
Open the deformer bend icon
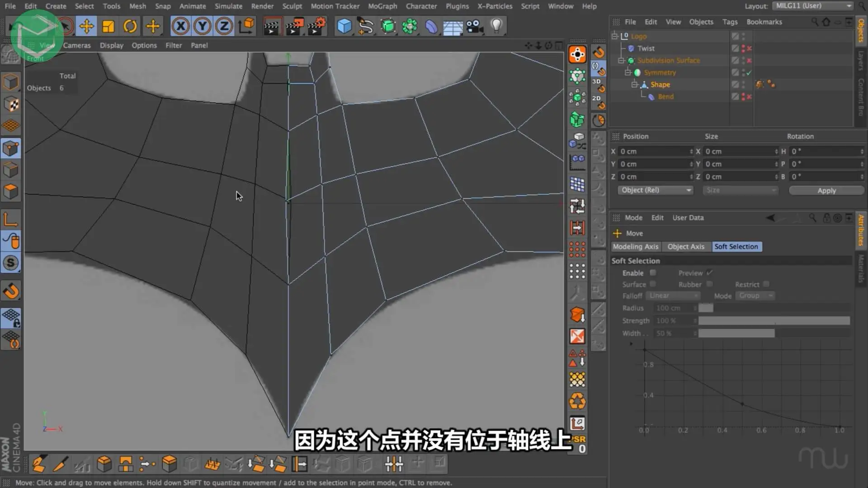point(431,26)
